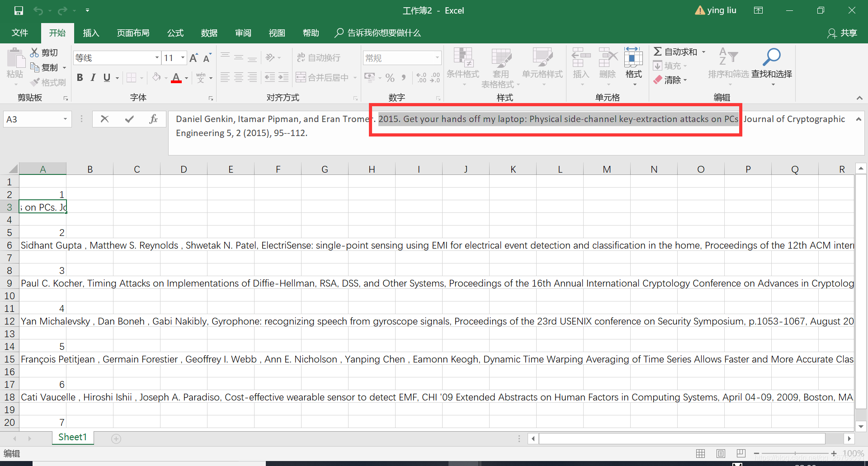Click zoom in plus button

[834, 453]
